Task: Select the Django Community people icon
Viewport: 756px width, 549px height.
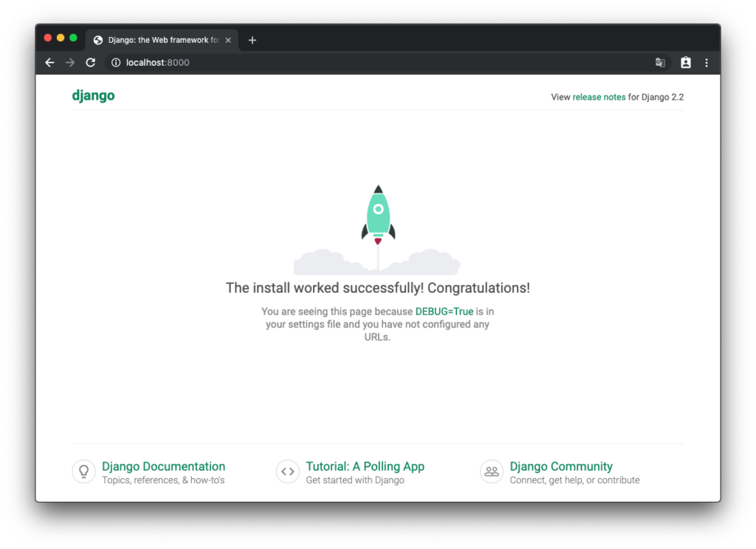Action: coord(492,471)
